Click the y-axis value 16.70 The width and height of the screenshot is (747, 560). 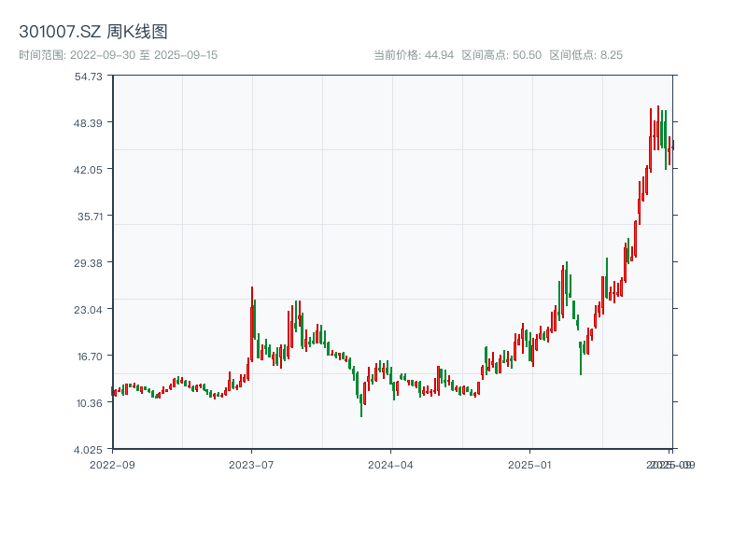[90, 357]
